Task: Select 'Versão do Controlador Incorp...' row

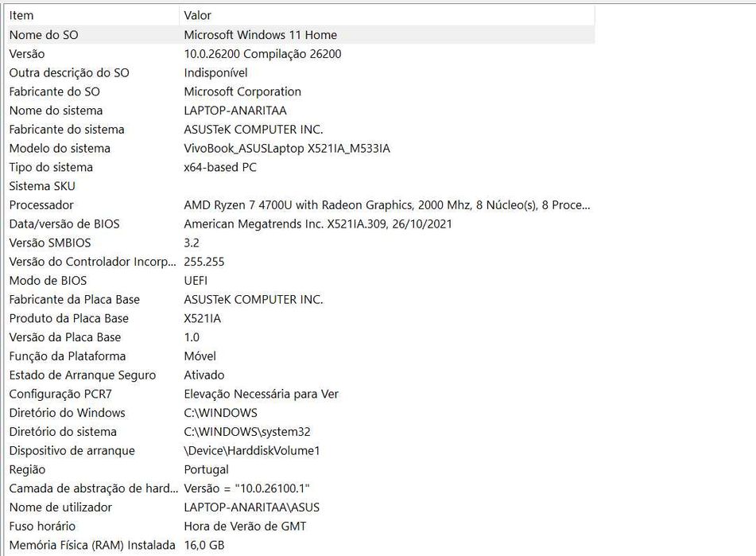Action: pos(300,262)
